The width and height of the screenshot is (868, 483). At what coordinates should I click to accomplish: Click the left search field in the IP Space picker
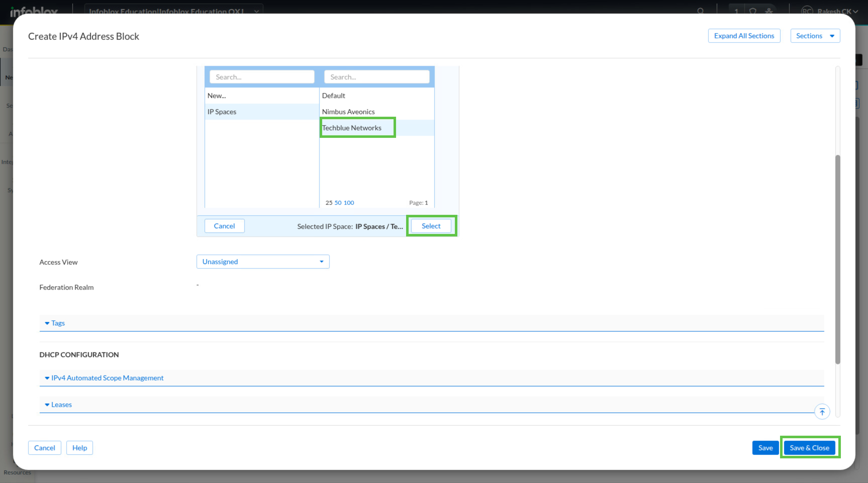tap(262, 77)
